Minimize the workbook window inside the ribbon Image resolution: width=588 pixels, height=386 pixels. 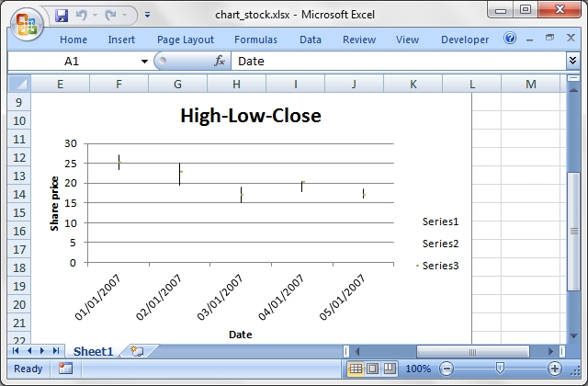tap(529, 39)
